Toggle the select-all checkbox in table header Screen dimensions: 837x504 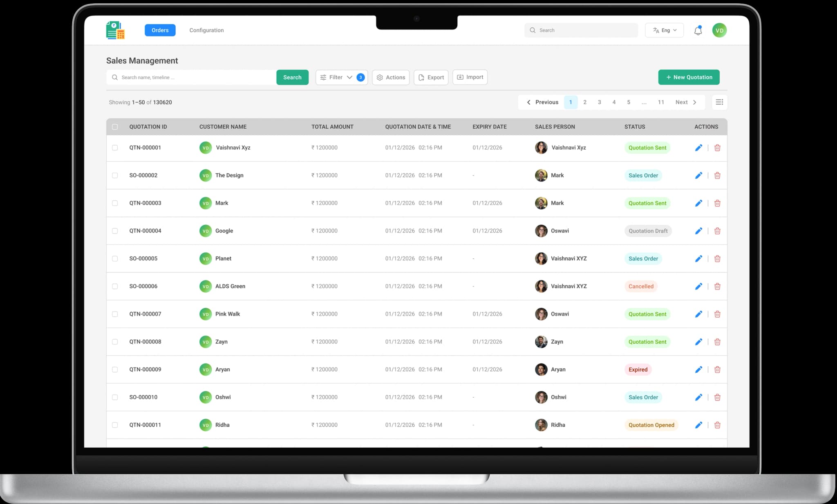pyautogui.click(x=115, y=127)
